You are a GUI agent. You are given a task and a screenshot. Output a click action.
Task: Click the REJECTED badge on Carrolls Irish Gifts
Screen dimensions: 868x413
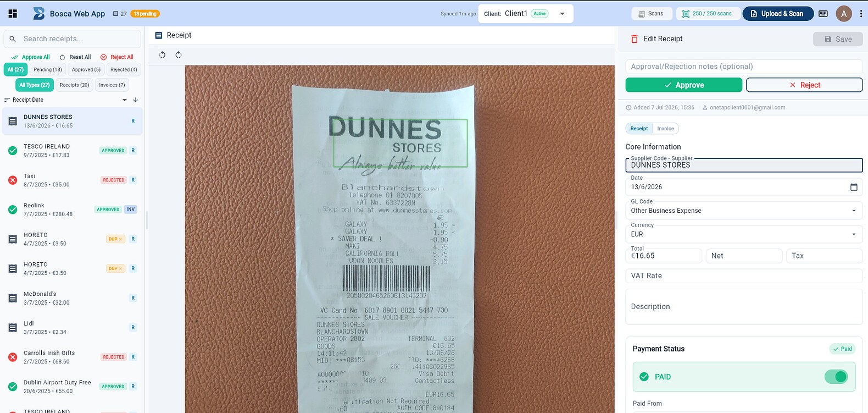(114, 357)
